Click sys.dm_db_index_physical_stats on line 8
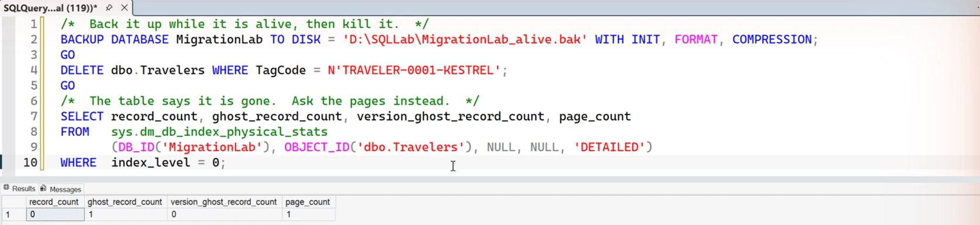The image size is (980, 225). point(219,132)
